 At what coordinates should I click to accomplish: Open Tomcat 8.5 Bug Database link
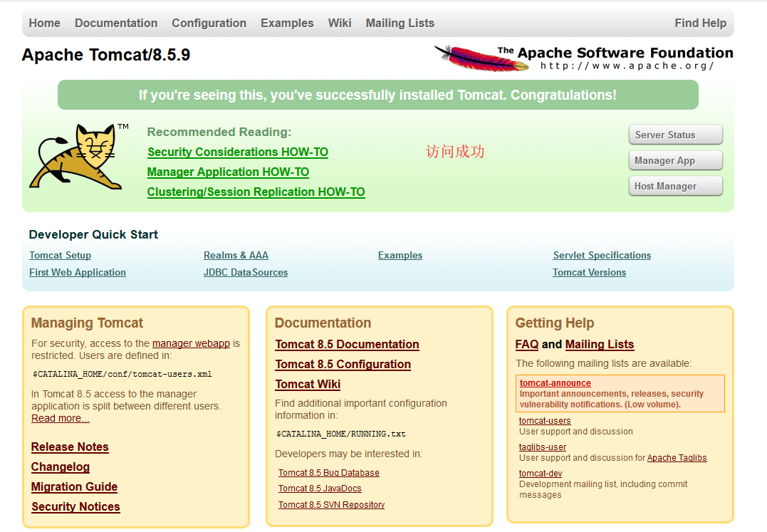point(329,473)
